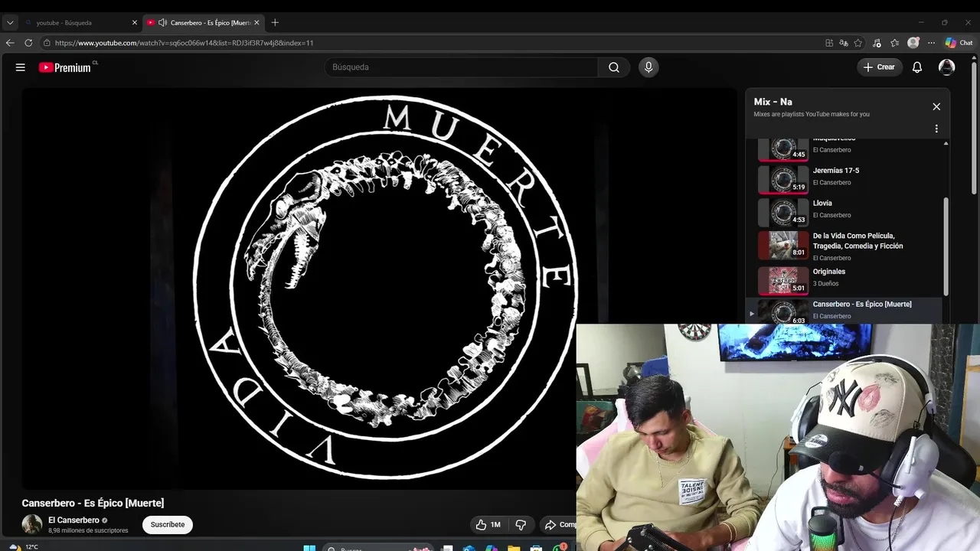Click the video title Canserbero - Es Épico [Muerte]
Viewport: 980px width, 551px height.
click(93, 503)
